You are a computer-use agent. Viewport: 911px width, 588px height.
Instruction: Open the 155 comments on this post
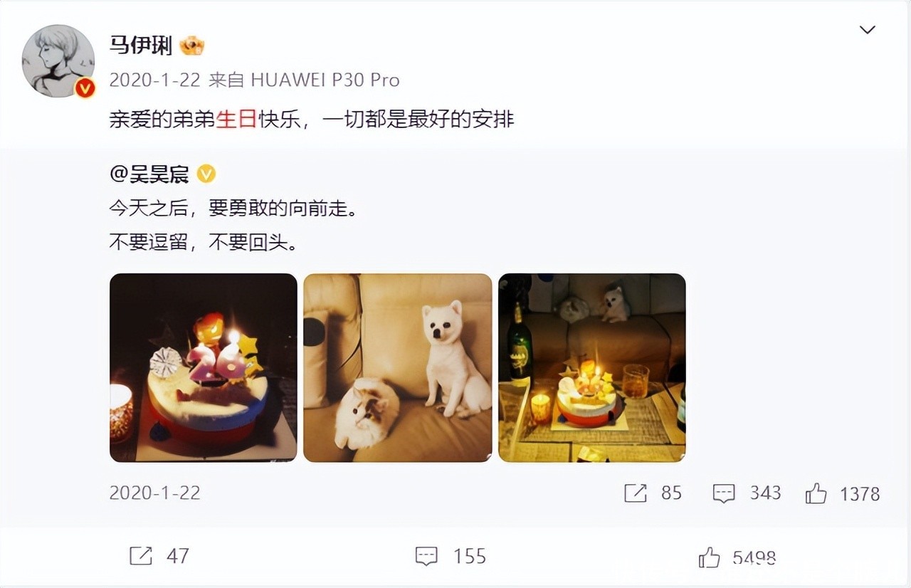(x=451, y=556)
